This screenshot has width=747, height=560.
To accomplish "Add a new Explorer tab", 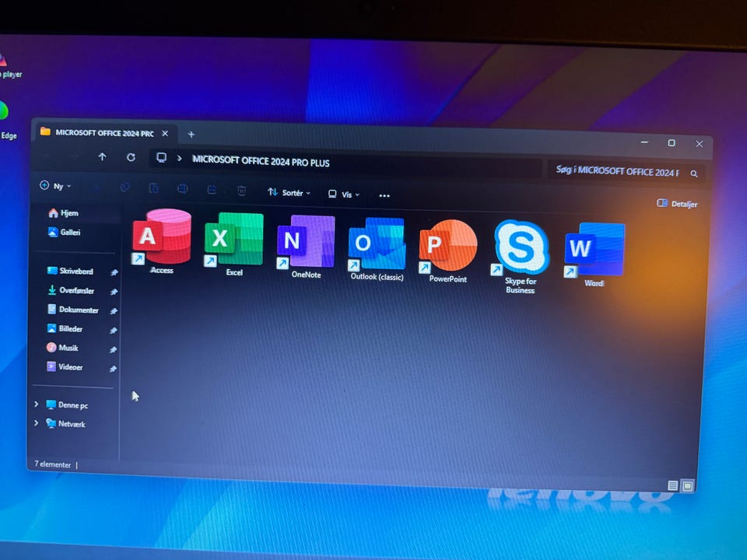I will tap(191, 135).
